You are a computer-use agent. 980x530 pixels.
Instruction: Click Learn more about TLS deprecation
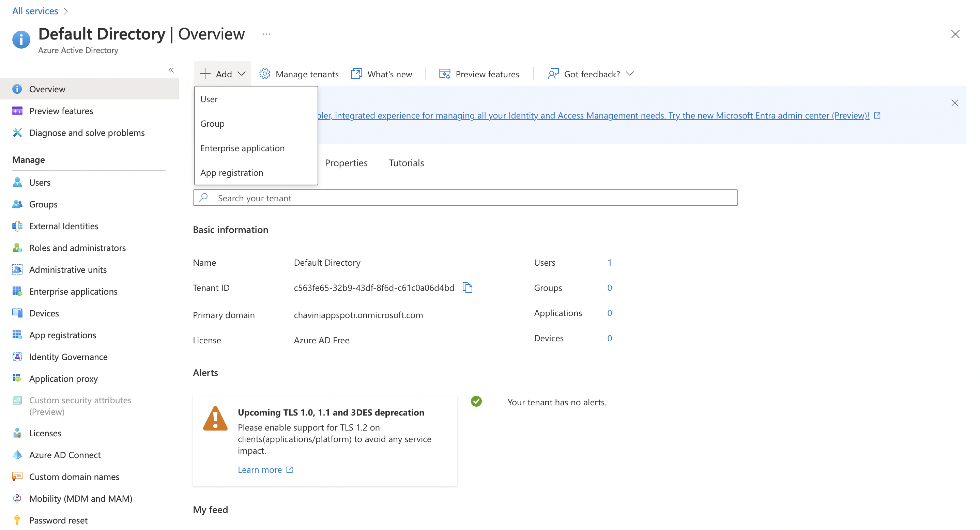click(265, 470)
